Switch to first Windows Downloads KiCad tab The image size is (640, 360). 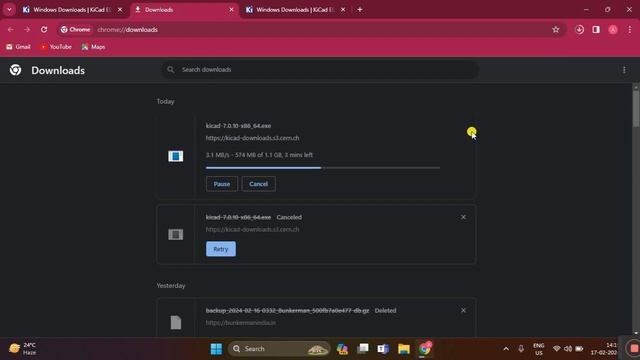[x=73, y=9]
